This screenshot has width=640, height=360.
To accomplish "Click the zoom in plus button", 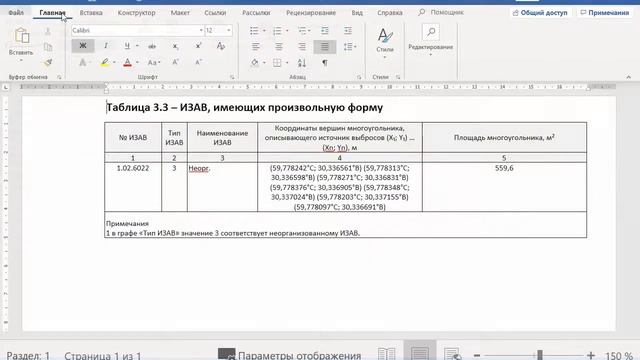I will [x=591, y=356].
